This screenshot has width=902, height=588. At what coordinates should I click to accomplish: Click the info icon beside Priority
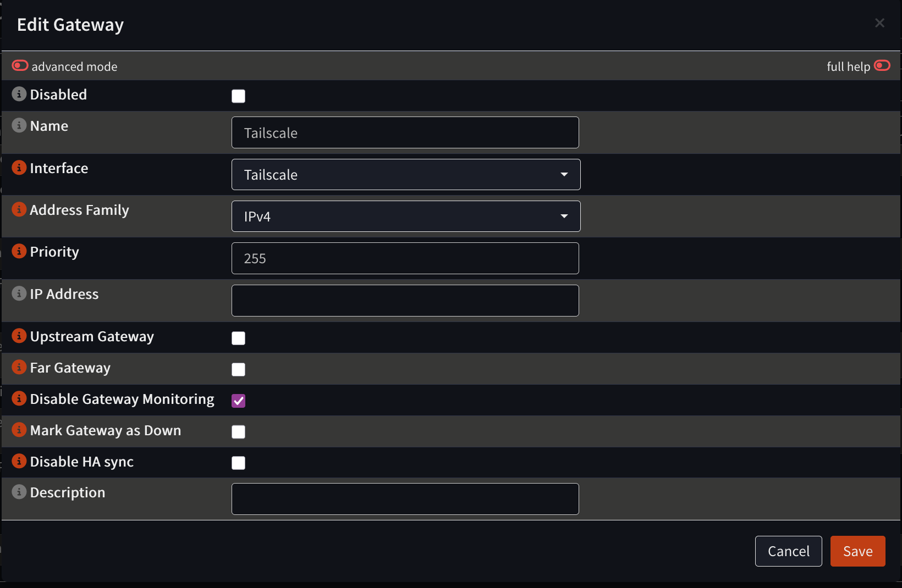[x=19, y=251]
